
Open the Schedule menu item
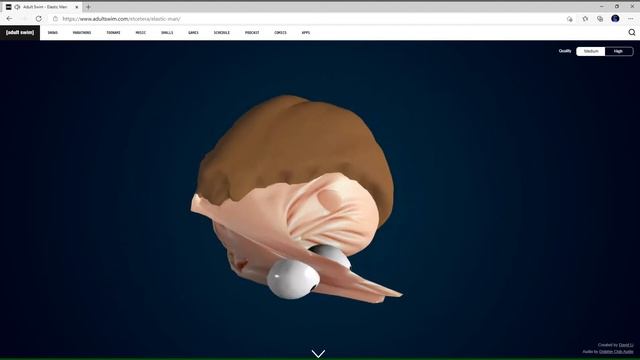tap(222, 33)
